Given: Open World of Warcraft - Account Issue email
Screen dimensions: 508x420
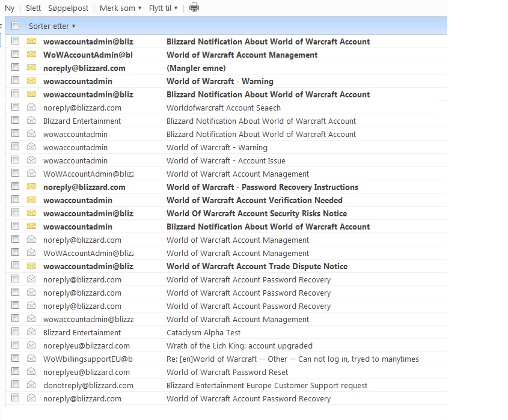Looking at the screenshot, I should point(226,160).
